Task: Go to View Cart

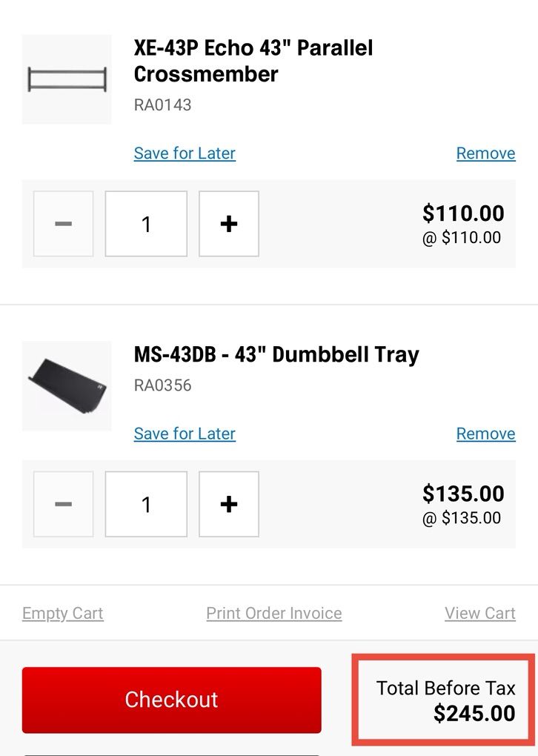Action: [x=479, y=614]
